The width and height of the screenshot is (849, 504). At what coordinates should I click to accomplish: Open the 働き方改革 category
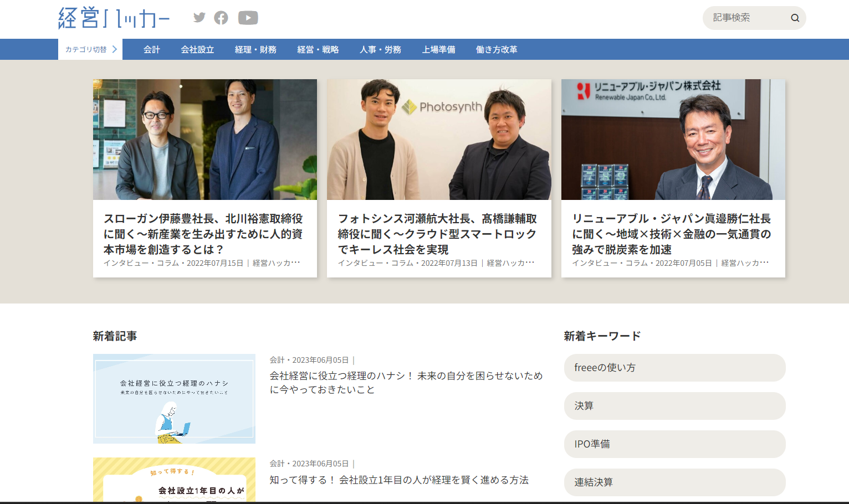point(497,49)
